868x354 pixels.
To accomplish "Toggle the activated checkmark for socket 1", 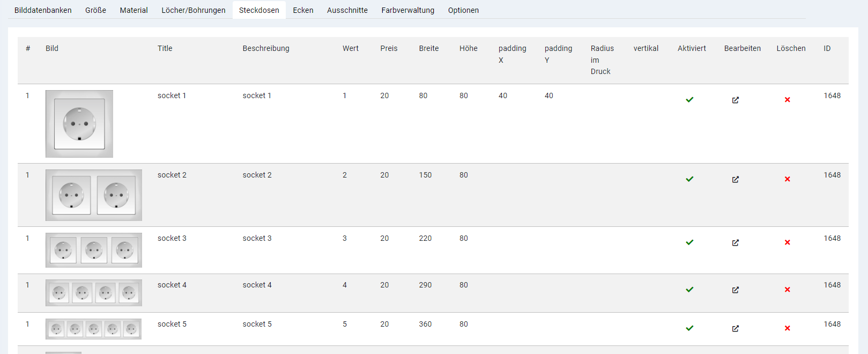I will click(689, 100).
